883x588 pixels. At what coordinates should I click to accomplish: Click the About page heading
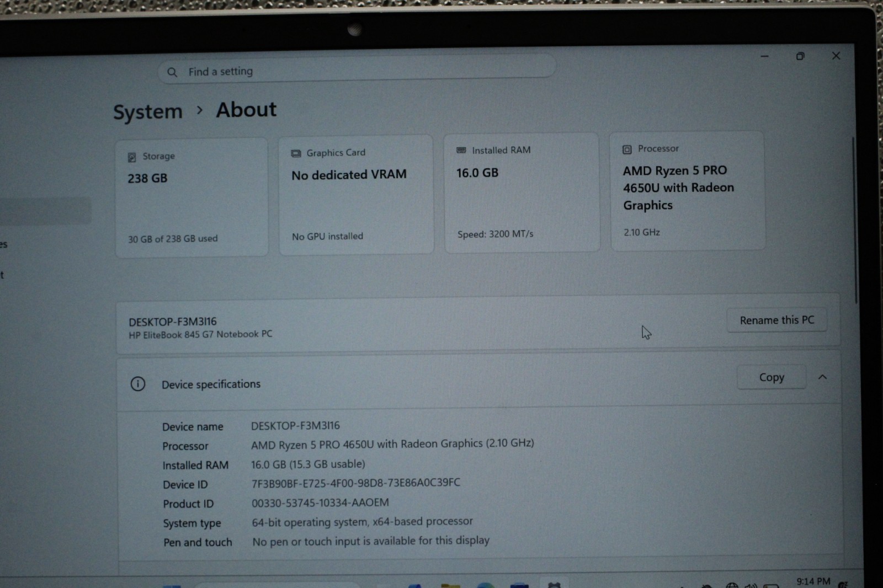pyautogui.click(x=246, y=110)
